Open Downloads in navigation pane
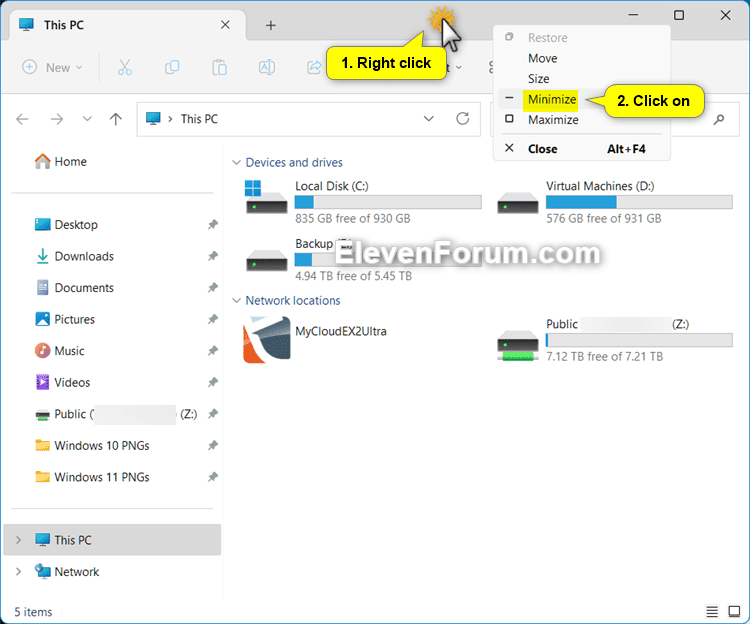 [75, 256]
